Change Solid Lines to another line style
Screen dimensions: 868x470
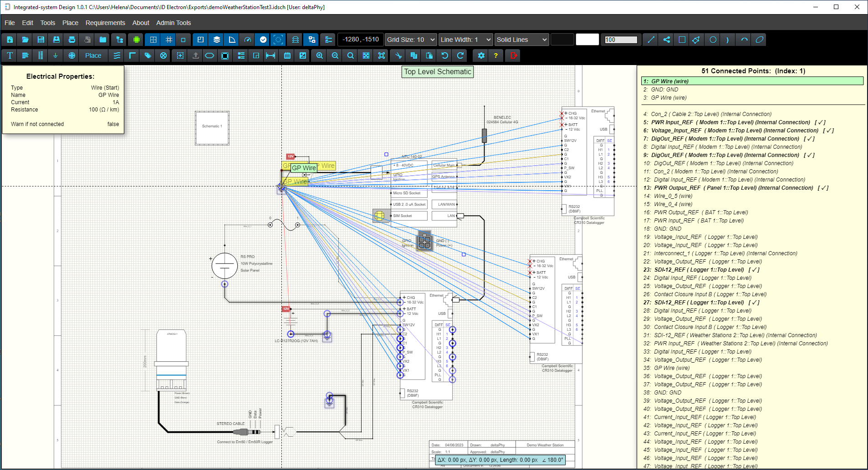point(521,40)
